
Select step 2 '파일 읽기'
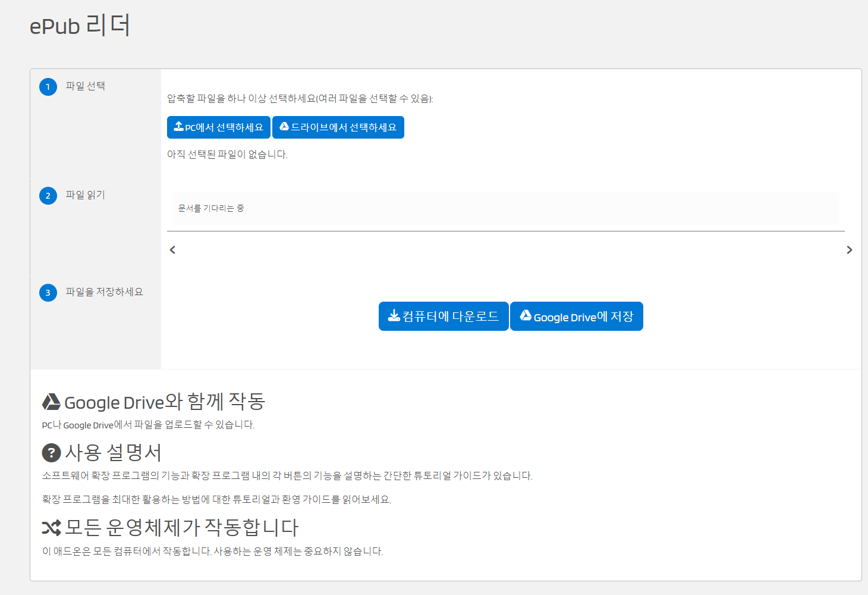[x=86, y=195]
